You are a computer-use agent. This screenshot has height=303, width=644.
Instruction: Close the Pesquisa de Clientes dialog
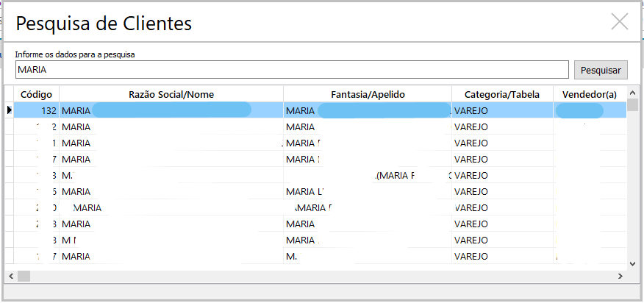(620, 22)
